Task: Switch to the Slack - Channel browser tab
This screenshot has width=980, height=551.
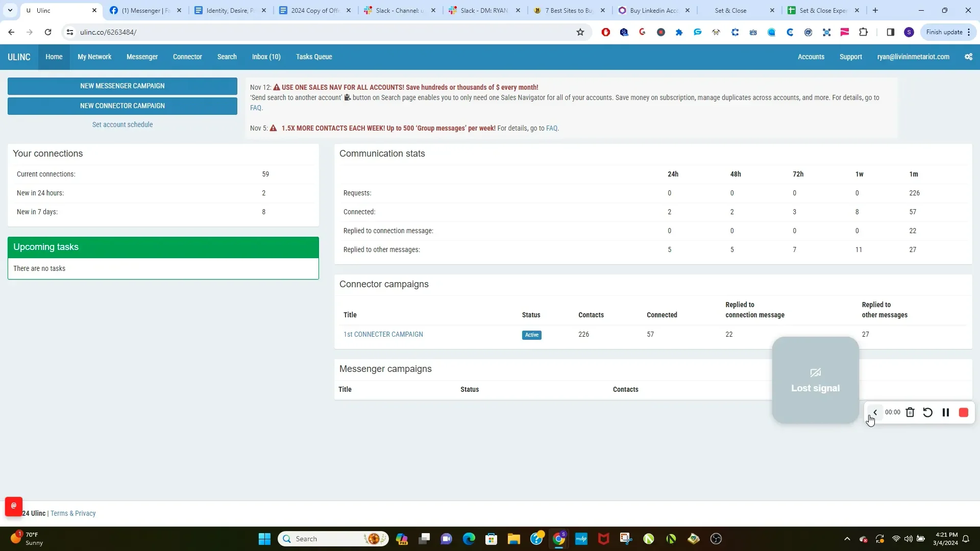Action: click(400, 10)
